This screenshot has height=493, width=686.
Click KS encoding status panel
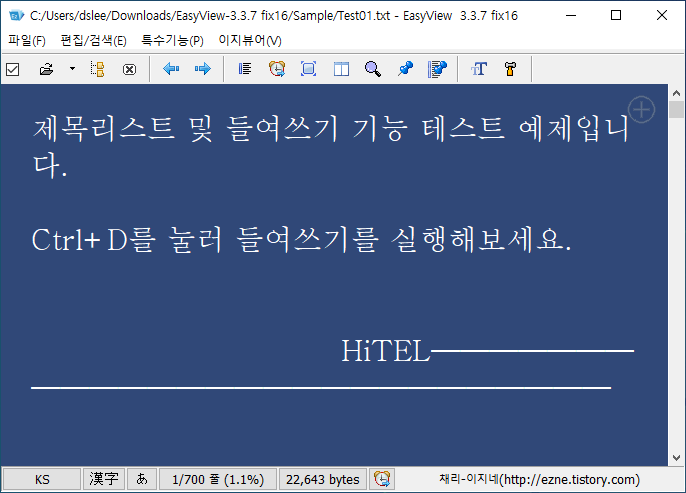[x=42, y=479]
